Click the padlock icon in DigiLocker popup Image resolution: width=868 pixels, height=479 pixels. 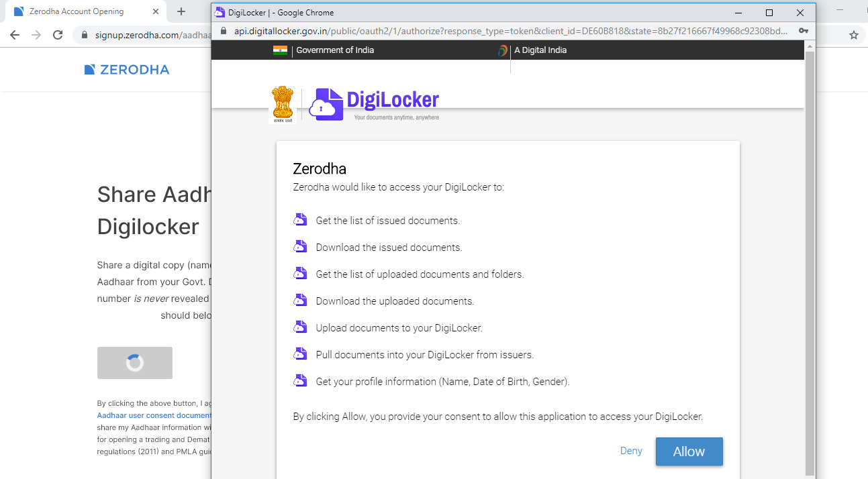[x=224, y=31]
